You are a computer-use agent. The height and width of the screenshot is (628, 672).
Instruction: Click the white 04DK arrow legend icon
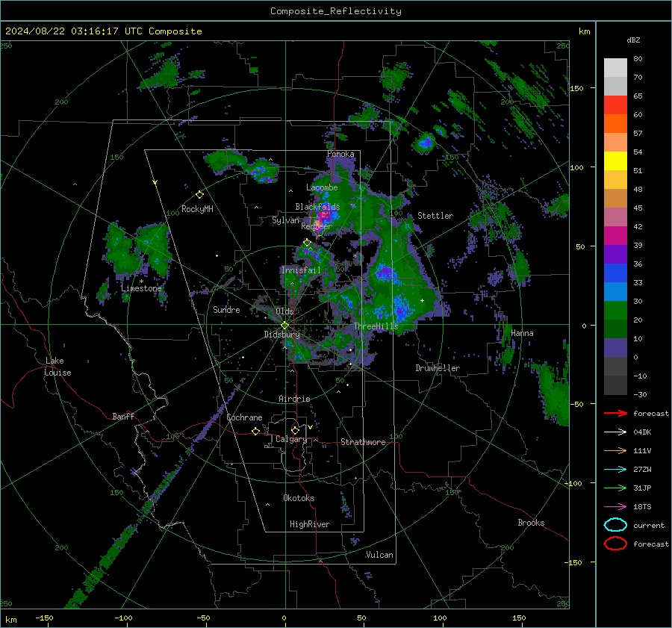[615, 432]
